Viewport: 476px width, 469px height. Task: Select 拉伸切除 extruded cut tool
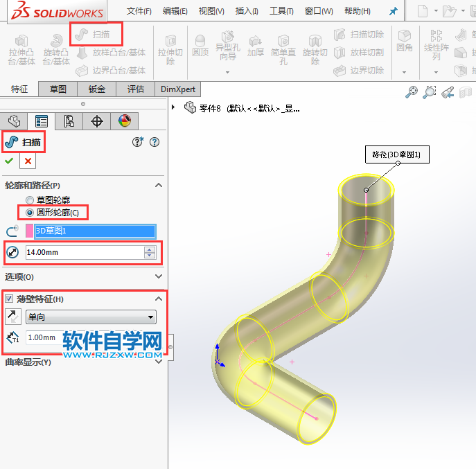click(x=170, y=50)
